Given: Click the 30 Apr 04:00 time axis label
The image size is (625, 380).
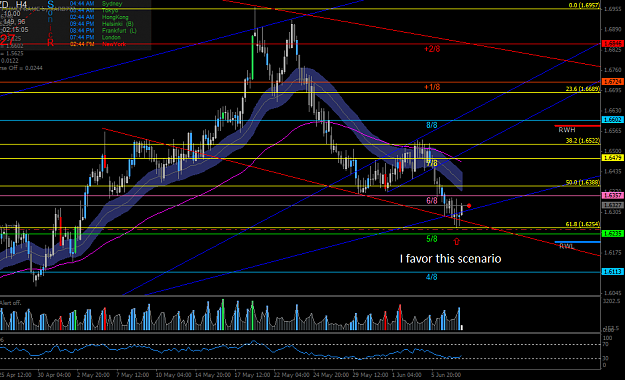Looking at the screenshot, I should [x=54, y=375].
